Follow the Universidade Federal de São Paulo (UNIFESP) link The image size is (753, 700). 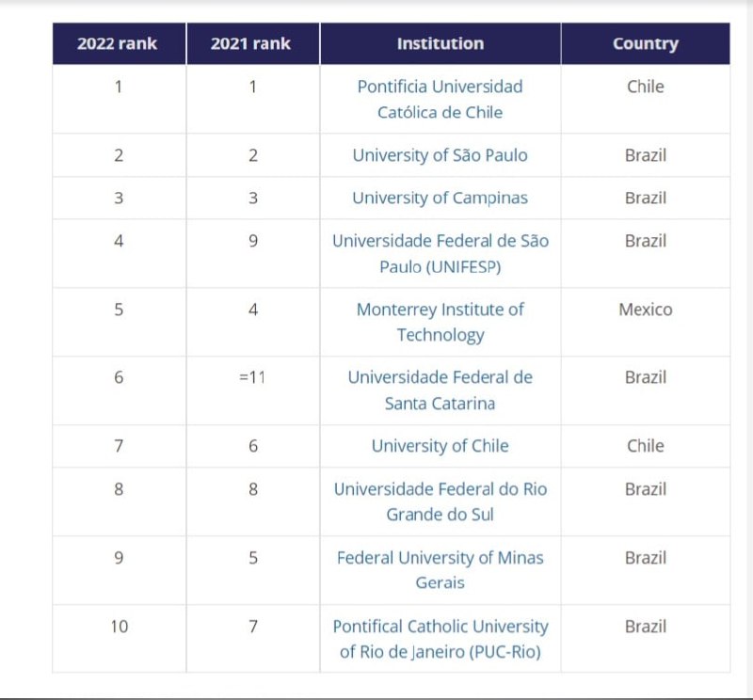(440, 253)
